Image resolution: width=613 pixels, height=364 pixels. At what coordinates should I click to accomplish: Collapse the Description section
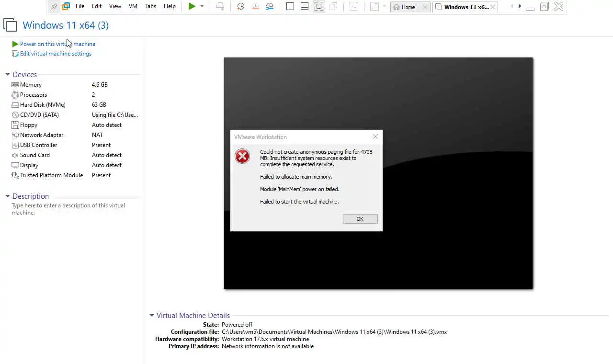(8, 196)
